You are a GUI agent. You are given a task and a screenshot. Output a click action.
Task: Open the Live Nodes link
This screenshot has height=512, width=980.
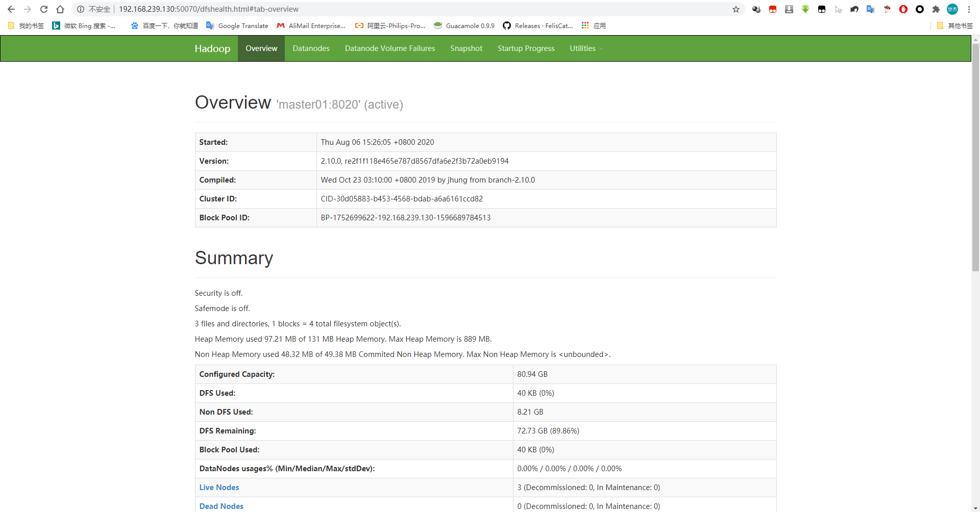219,488
